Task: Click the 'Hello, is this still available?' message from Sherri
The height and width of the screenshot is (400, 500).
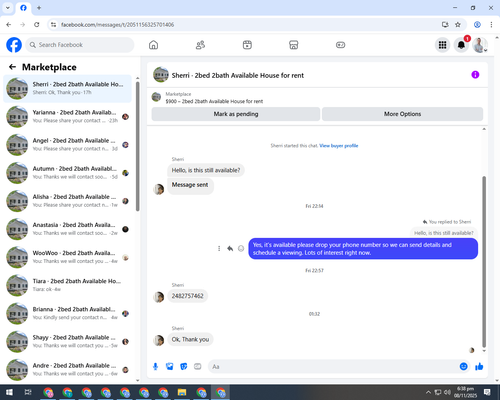Action: [206, 170]
